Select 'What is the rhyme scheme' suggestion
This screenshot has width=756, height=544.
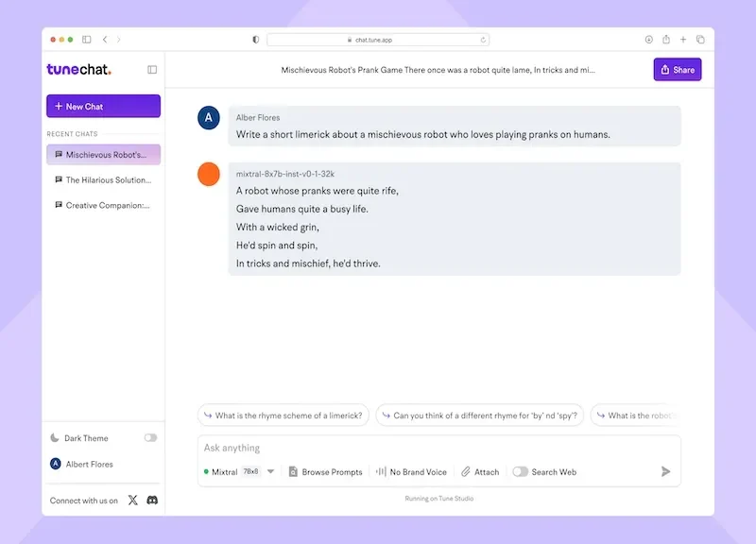(x=283, y=416)
